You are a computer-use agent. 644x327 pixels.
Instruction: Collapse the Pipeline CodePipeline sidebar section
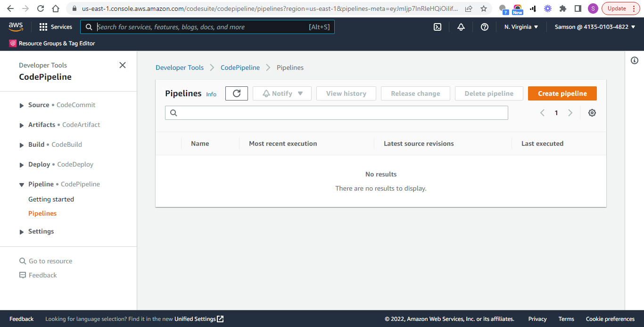(x=21, y=184)
